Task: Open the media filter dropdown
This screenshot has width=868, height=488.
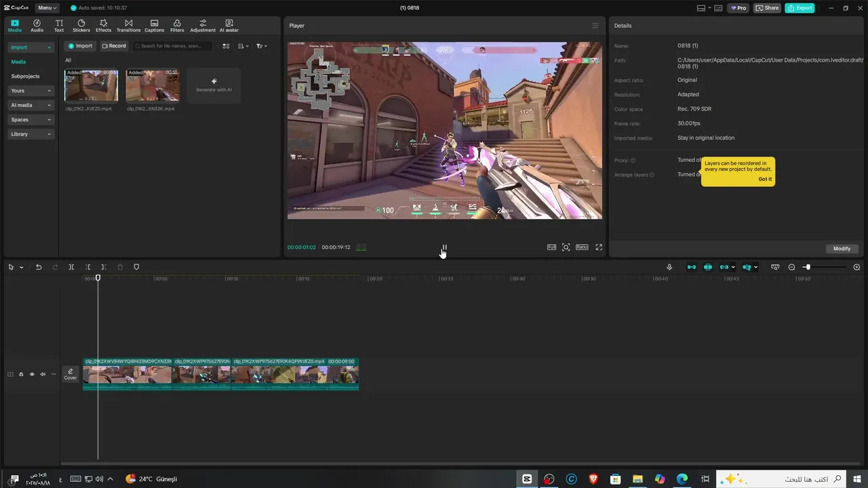Action: [x=262, y=46]
